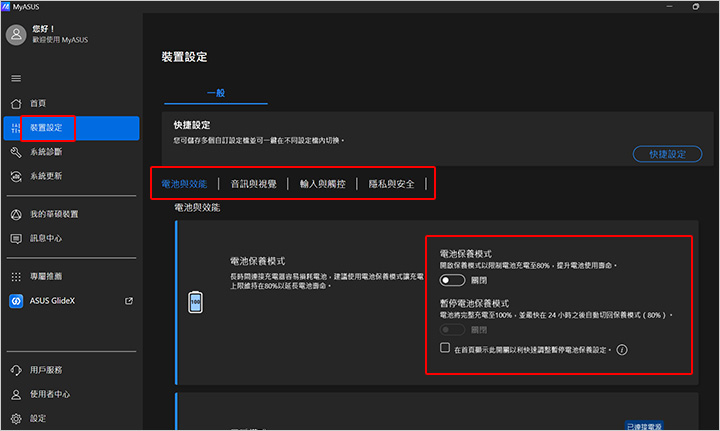720x431 pixels.
Task: Toggle the hamburger menu icon
Action: coord(16,78)
